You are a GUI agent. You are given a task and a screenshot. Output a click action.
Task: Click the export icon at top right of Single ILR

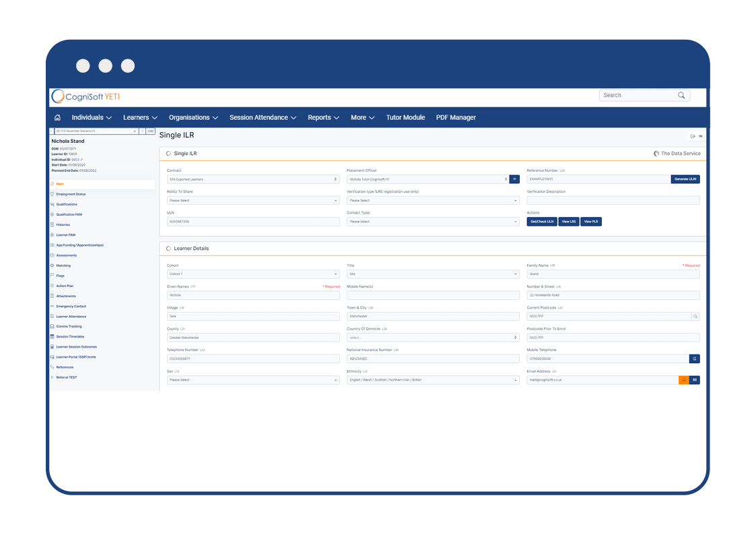coord(693,137)
